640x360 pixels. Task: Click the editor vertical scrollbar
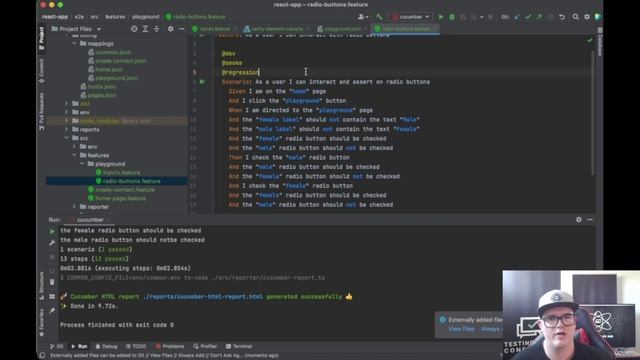pyautogui.click(x=592, y=112)
